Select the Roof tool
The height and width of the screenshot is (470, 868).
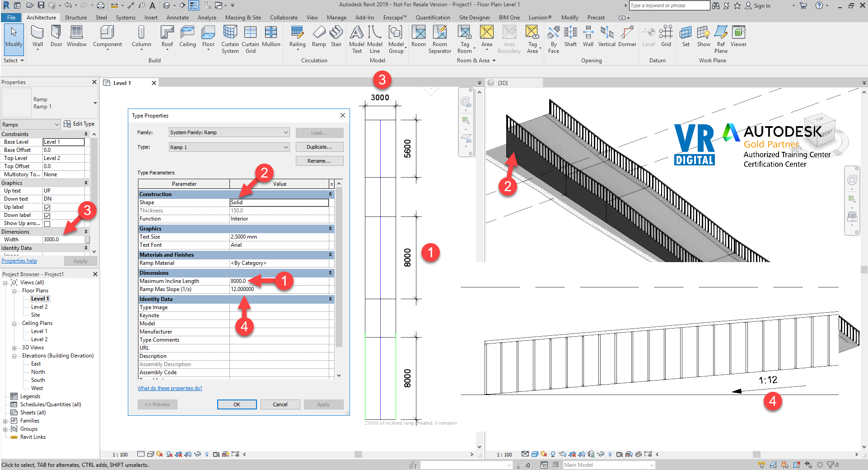(167, 37)
